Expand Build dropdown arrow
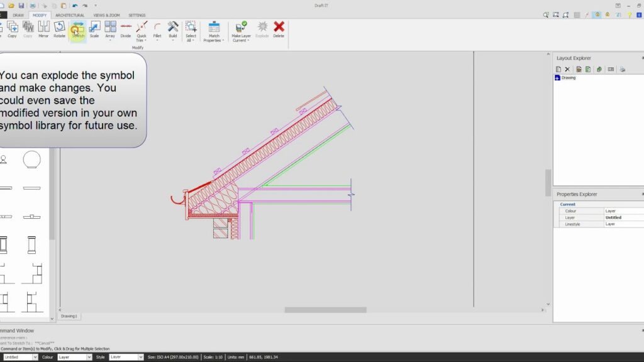 coord(173,41)
